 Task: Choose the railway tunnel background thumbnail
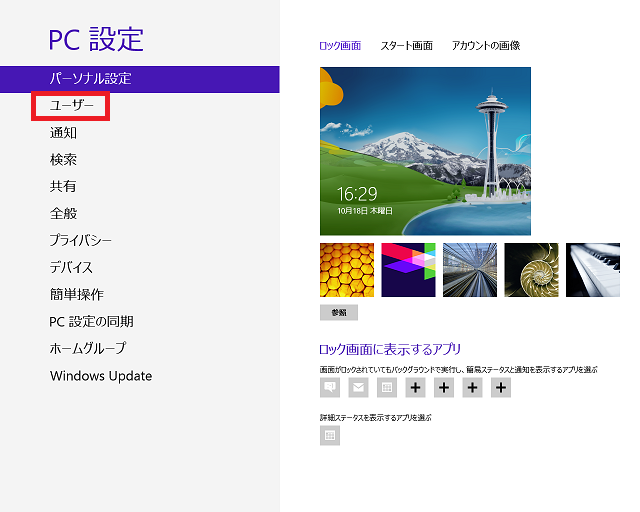(469, 270)
